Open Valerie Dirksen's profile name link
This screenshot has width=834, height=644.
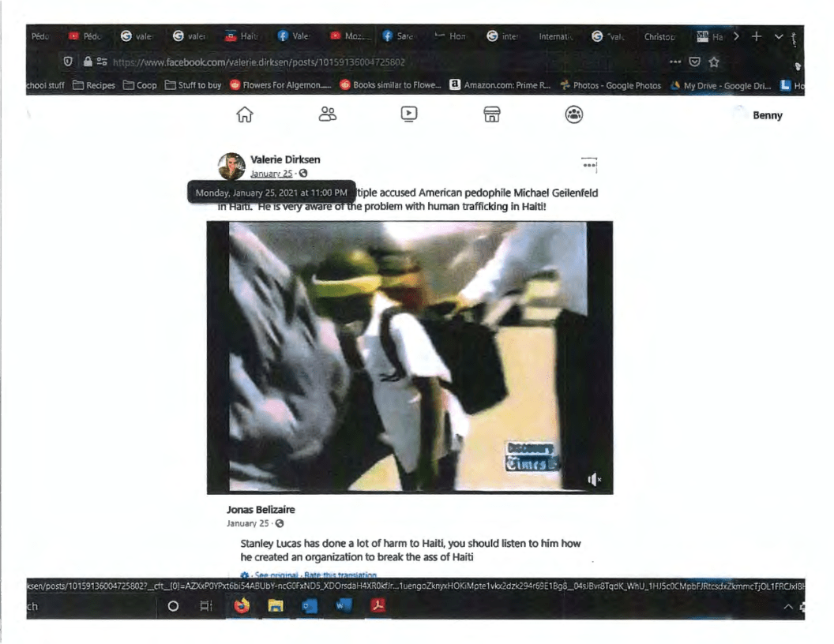tap(284, 159)
